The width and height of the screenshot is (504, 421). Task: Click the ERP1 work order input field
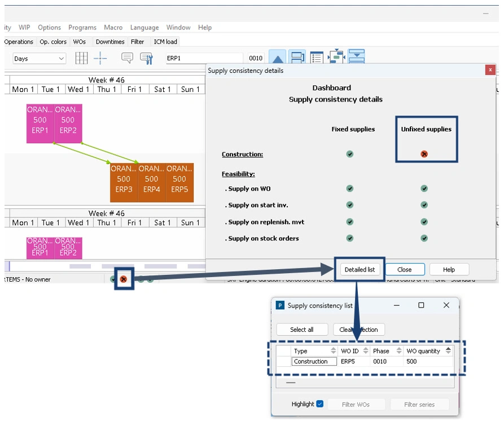coord(204,58)
